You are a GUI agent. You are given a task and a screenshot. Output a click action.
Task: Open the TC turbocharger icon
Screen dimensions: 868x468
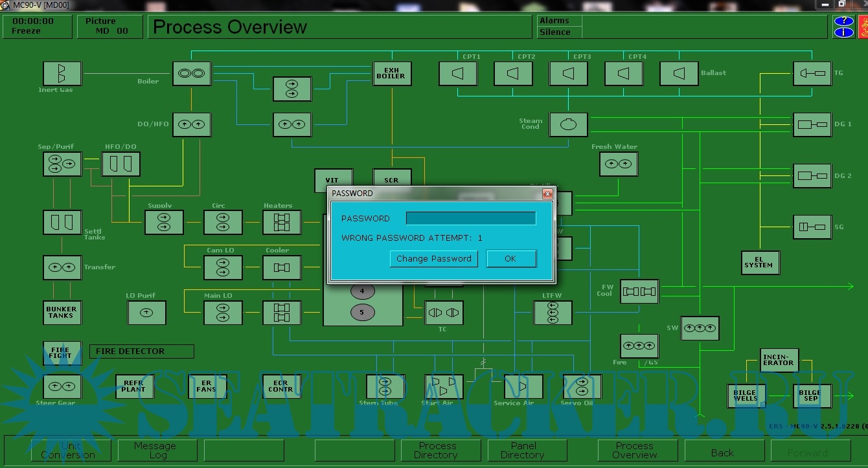tap(444, 313)
